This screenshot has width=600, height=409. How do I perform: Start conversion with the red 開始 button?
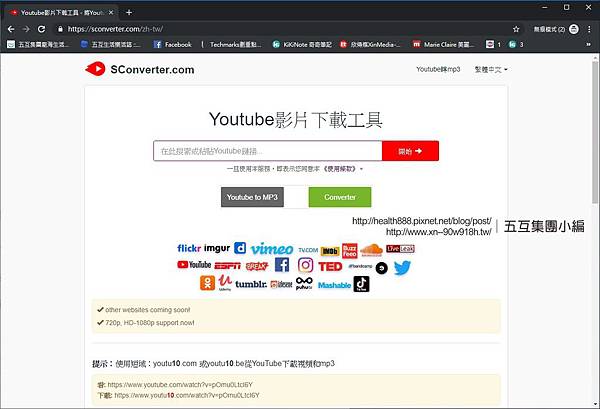[x=410, y=151]
